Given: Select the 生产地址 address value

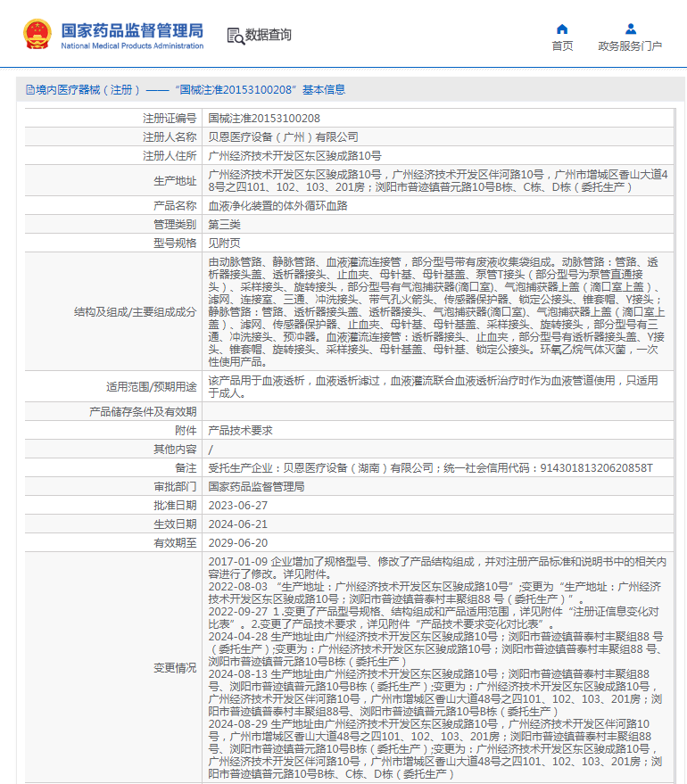Looking at the screenshot, I should [x=438, y=181].
